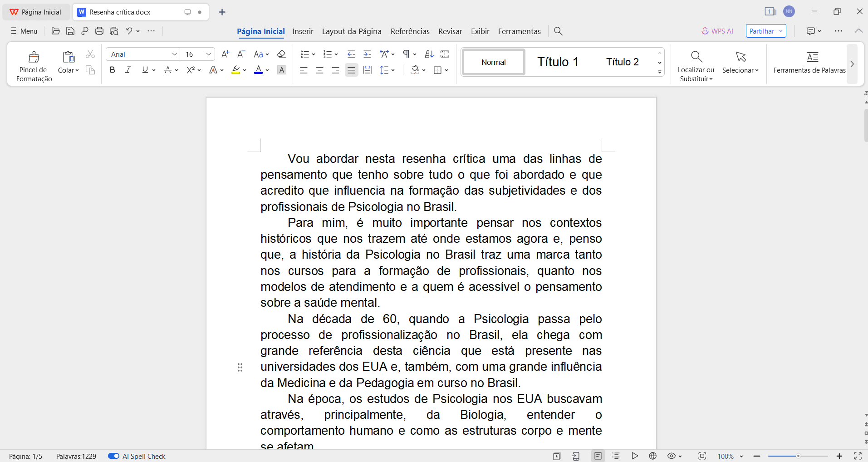
Task: Open the Arial font name dropdown
Action: (x=174, y=54)
